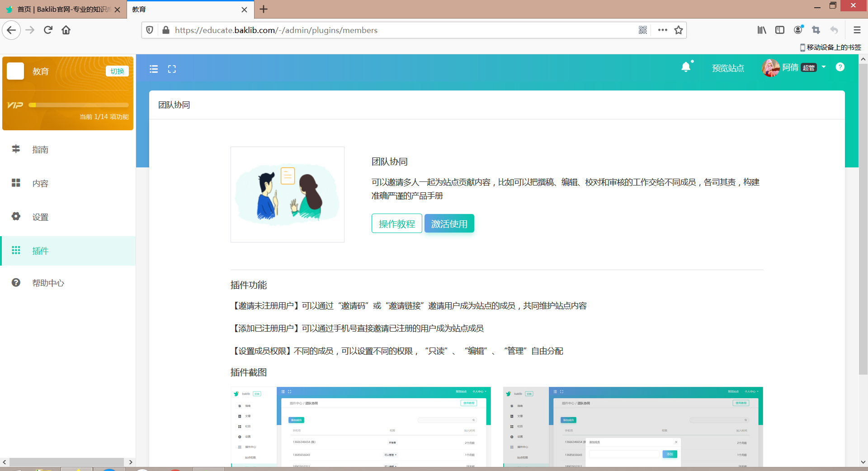This screenshot has width=868, height=471.
Task: Go back to the previous page
Action: pyautogui.click(x=12, y=30)
